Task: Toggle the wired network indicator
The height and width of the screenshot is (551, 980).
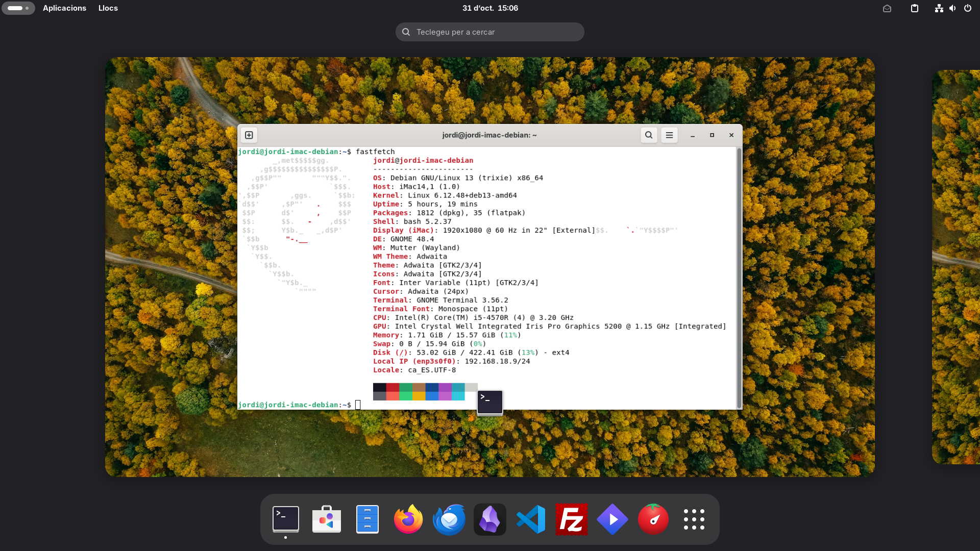Action: tap(939, 8)
